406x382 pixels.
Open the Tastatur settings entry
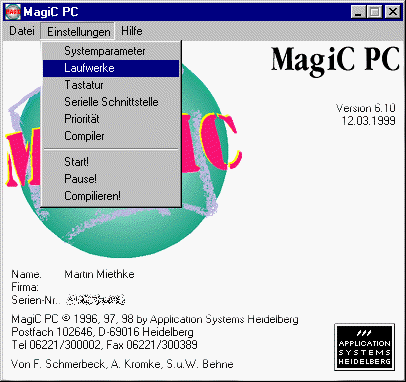(111, 85)
